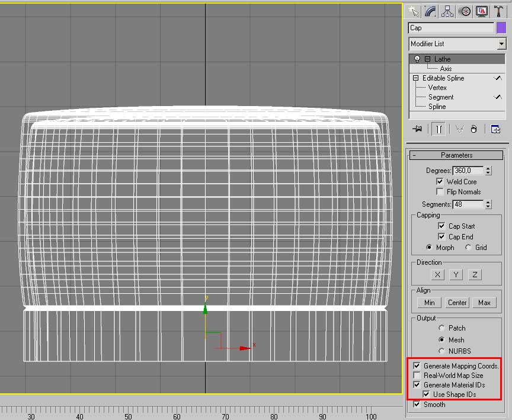Open the Motion panel icon
The width and height of the screenshot is (512, 420).
coord(465,11)
